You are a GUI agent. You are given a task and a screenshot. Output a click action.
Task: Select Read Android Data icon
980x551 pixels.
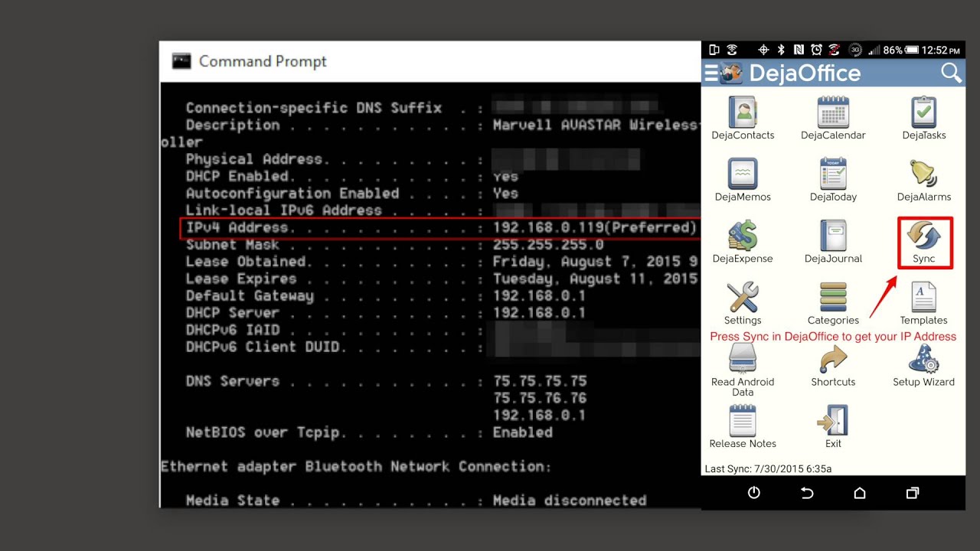[x=743, y=359]
